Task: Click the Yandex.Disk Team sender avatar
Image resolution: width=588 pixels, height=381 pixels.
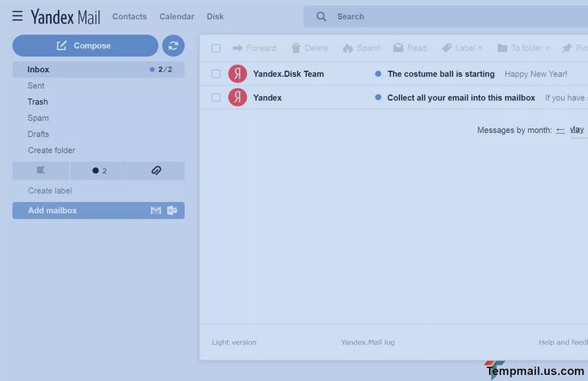Action: (x=237, y=75)
